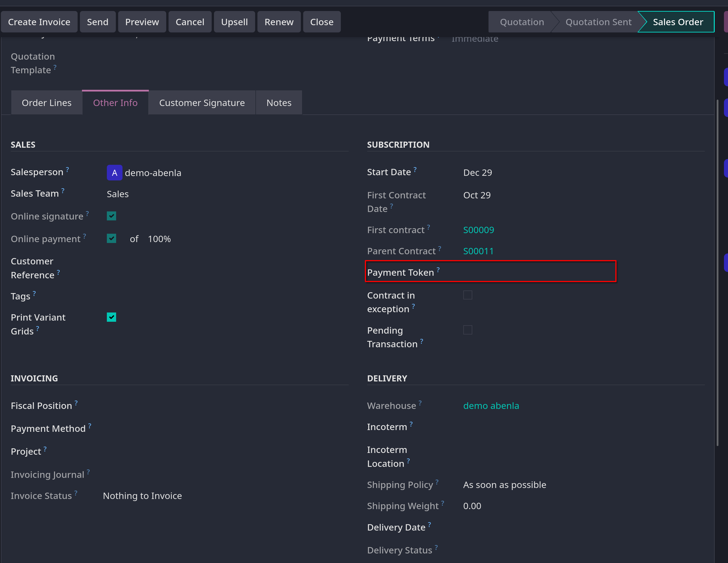Image resolution: width=728 pixels, height=563 pixels.
Task: Click the Payment Token help question mark
Action: pyautogui.click(x=438, y=269)
